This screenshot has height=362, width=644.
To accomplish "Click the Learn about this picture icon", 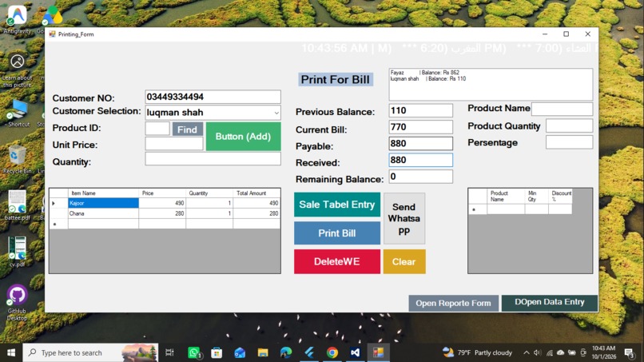I will pyautogui.click(x=18, y=70).
